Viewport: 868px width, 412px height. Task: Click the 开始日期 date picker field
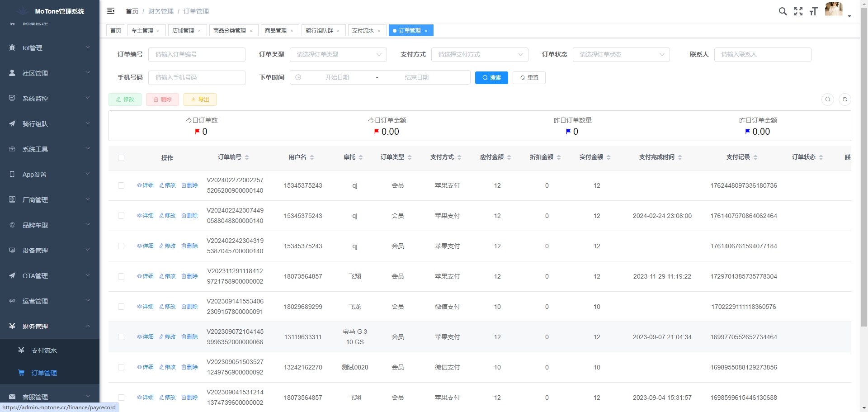337,78
